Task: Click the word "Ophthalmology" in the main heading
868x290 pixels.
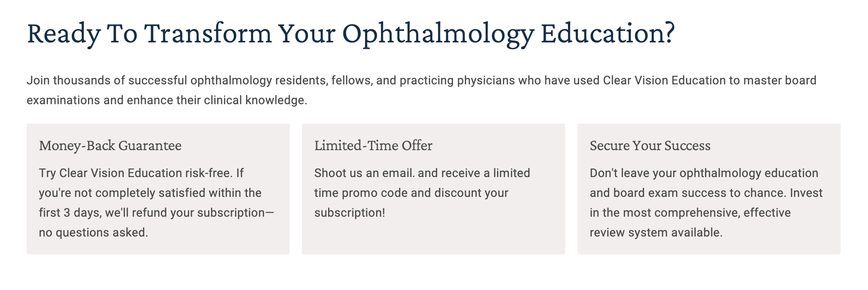Action: (x=438, y=34)
